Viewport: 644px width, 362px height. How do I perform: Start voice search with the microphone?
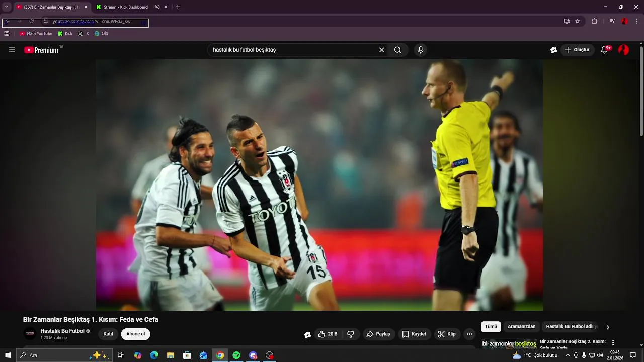tap(421, 50)
